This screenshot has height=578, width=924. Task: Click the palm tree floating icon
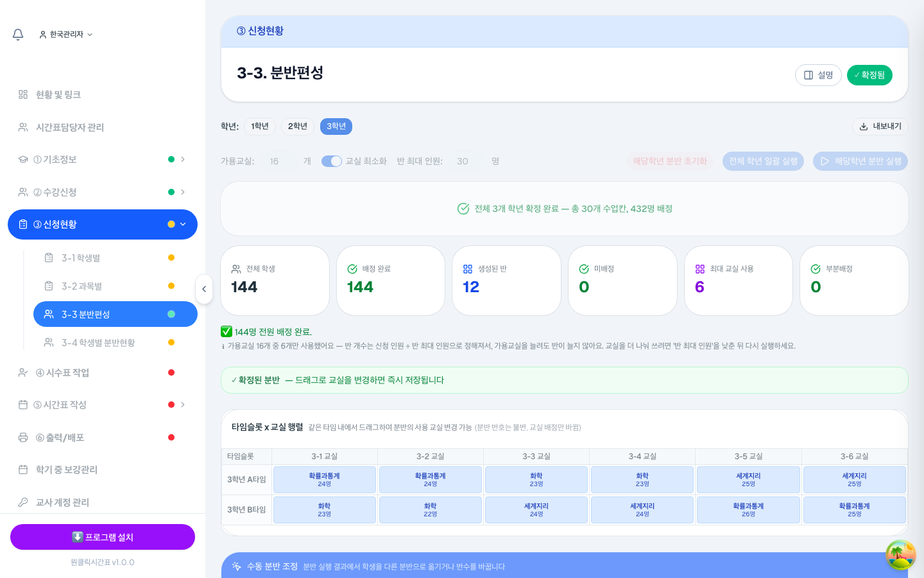pyautogui.click(x=901, y=555)
